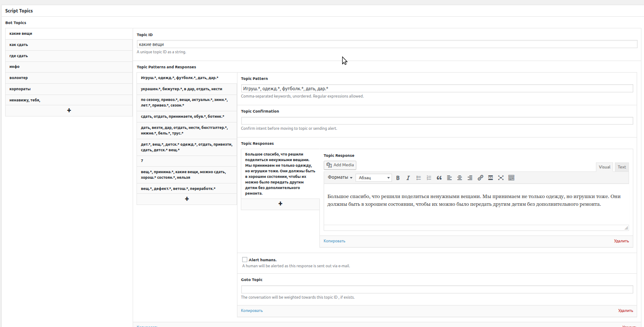Apply blockquote formatting in the editor
This screenshot has width=644, height=327.
coord(439,178)
